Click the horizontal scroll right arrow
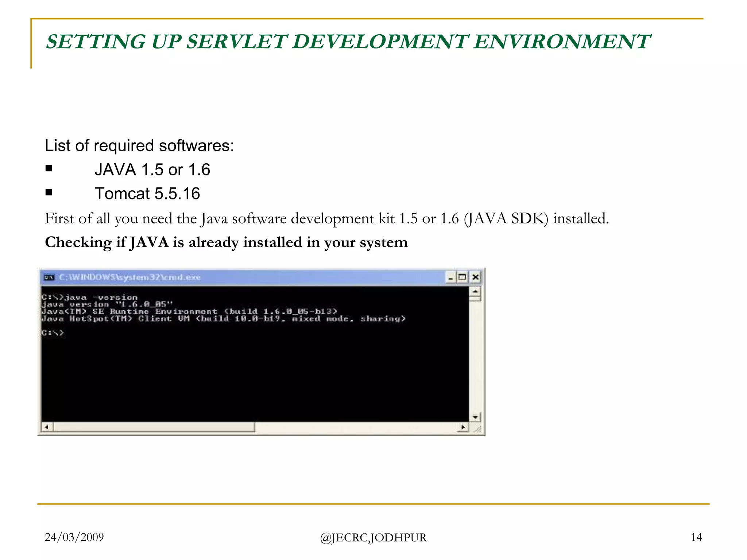Viewport: 747px width, 560px height. coord(463,427)
